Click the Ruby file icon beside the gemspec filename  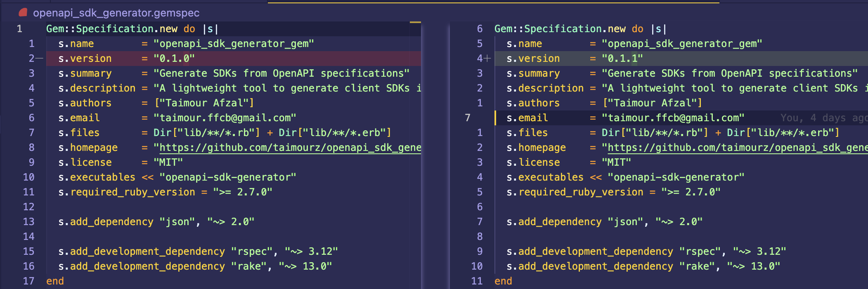coord(23,13)
